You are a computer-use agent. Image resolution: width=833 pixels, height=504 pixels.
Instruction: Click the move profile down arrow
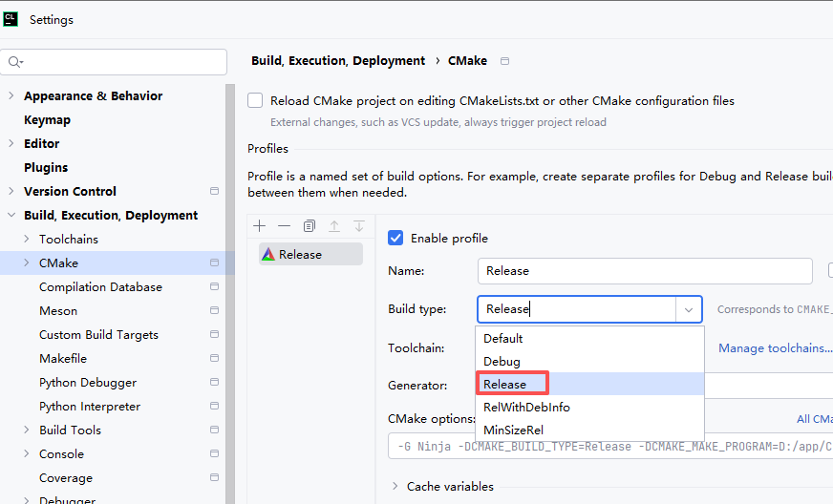pos(359,226)
